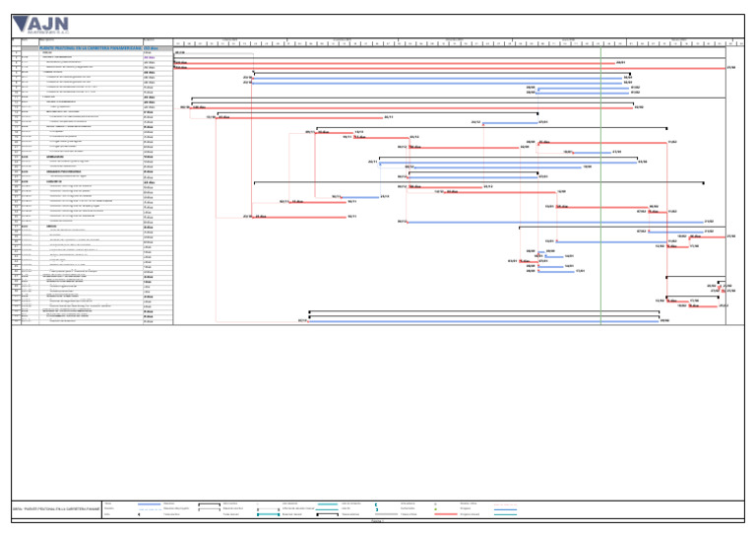Click the 203 días duration cell

151,47
